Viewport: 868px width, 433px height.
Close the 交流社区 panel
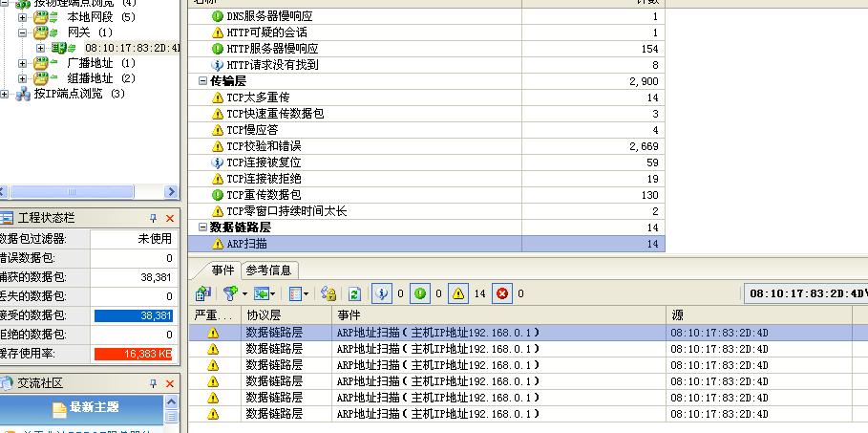click(x=170, y=383)
